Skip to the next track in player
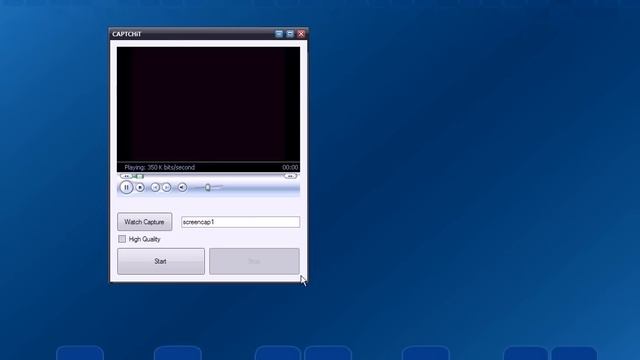 166,187
